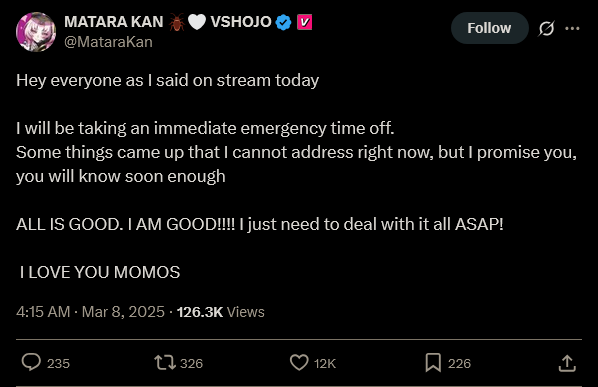Click the 12K likes count

[x=325, y=363]
